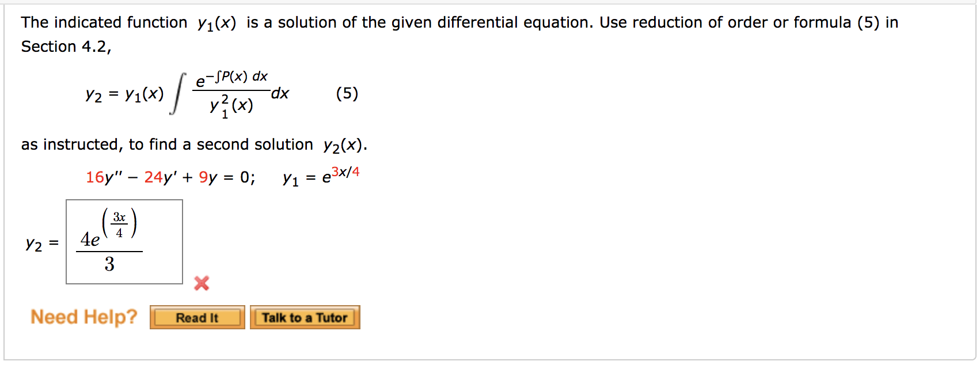The height and width of the screenshot is (365, 980).
Task: Click the red X incorrect-answer mark
Action: click(202, 283)
